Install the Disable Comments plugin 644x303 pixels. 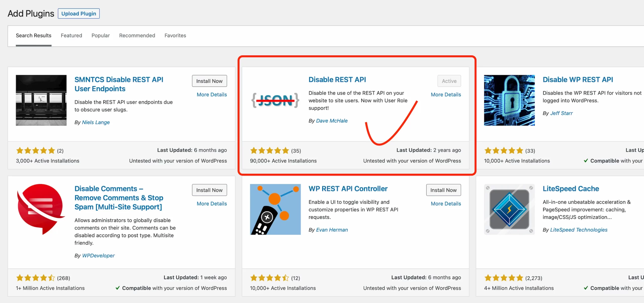[x=209, y=190]
